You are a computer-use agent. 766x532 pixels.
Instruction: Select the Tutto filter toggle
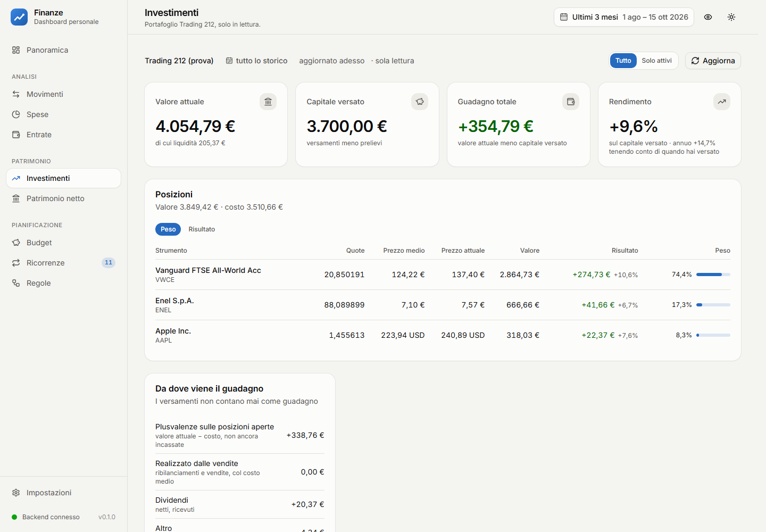[x=623, y=61]
